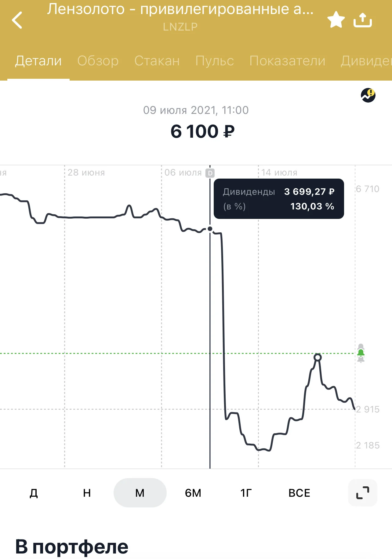Switch to the Обзор tab
This screenshot has height=559, width=392.
click(x=98, y=61)
